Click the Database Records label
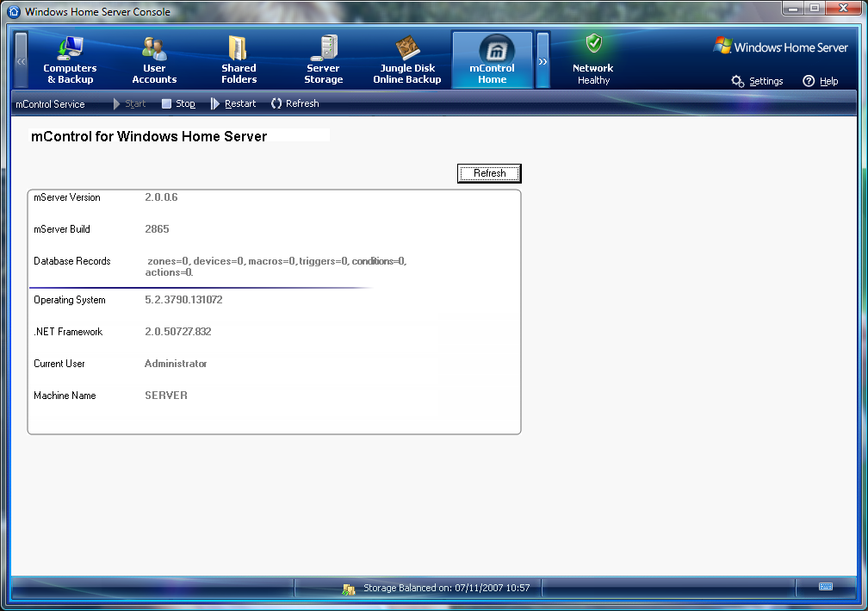This screenshot has height=611, width=868. [x=72, y=261]
